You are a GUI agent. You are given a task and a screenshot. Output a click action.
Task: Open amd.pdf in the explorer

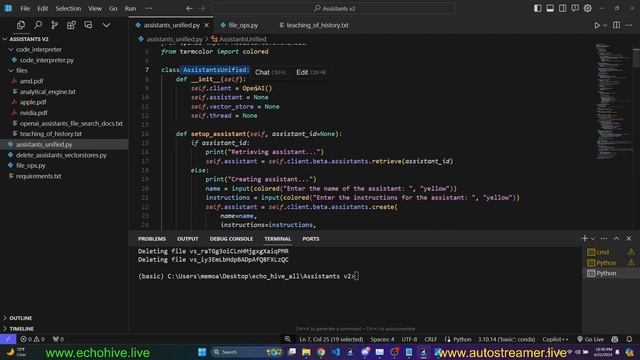pyautogui.click(x=31, y=81)
